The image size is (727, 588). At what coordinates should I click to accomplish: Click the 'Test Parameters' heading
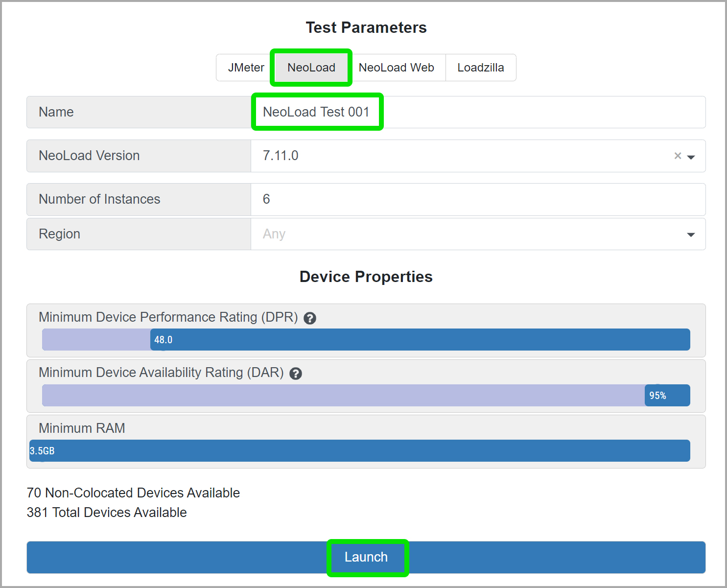pyautogui.click(x=366, y=27)
